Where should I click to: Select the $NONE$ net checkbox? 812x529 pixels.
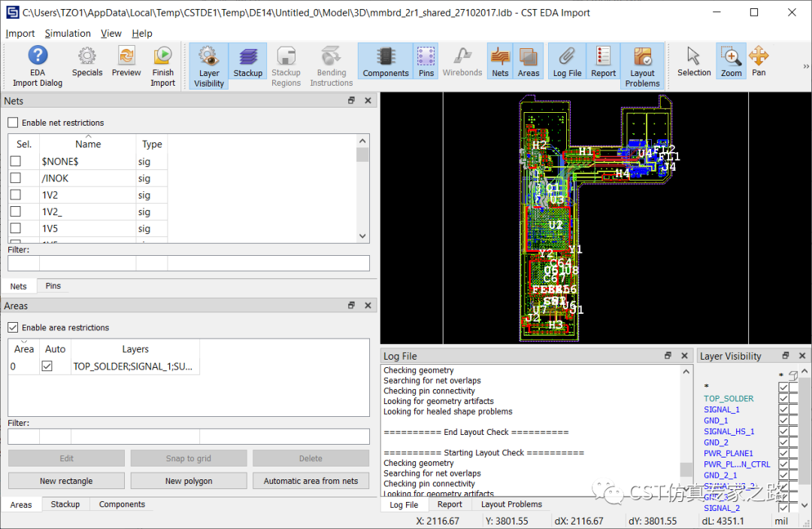pyautogui.click(x=16, y=161)
